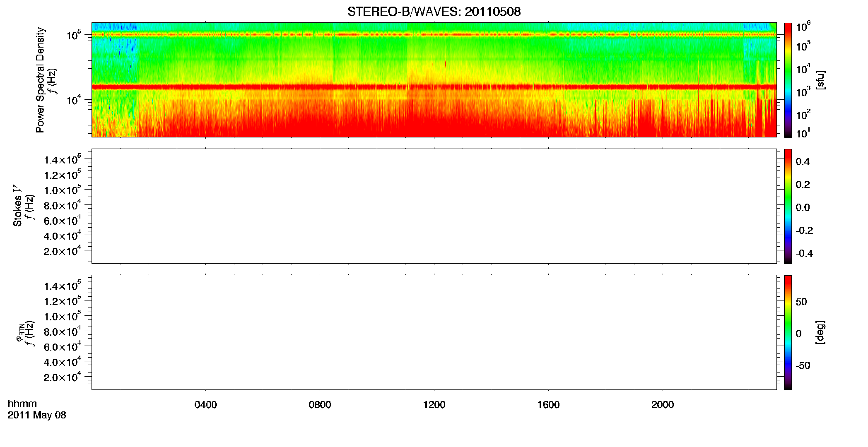The height and width of the screenshot is (447, 868).
Task: Click inside the power spectral density spectrogram
Action: 434,79
